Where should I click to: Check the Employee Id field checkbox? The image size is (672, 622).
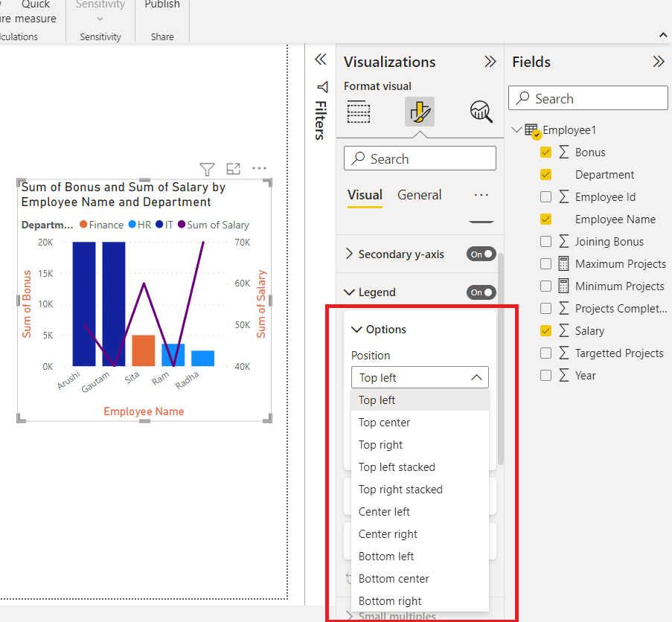pyautogui.click(x=545, y=196)
